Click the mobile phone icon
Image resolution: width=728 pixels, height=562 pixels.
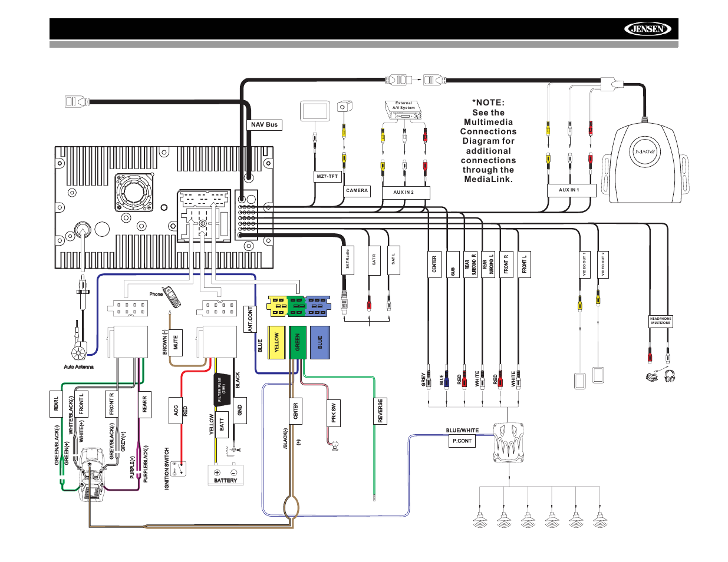point(172,296)
